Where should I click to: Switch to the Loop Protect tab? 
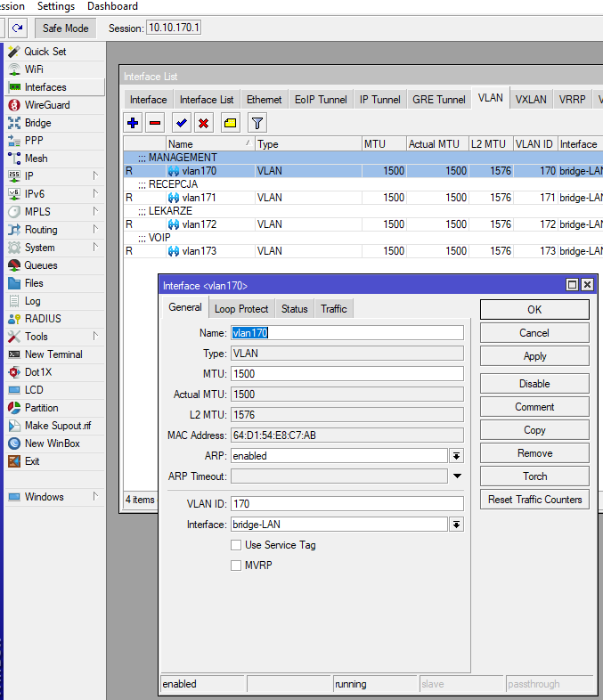click(x=241, y=308)
